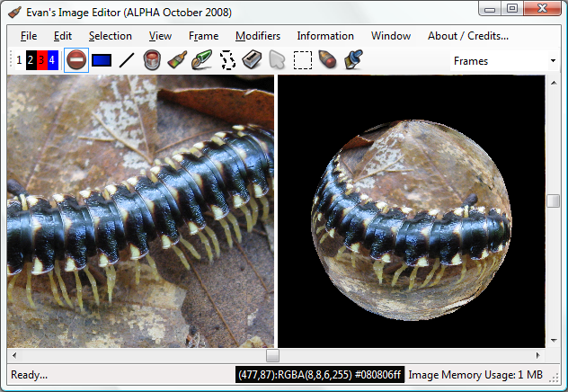Minimize the Image Editor window
568x392 pixels.
click(x=490, y=9)
